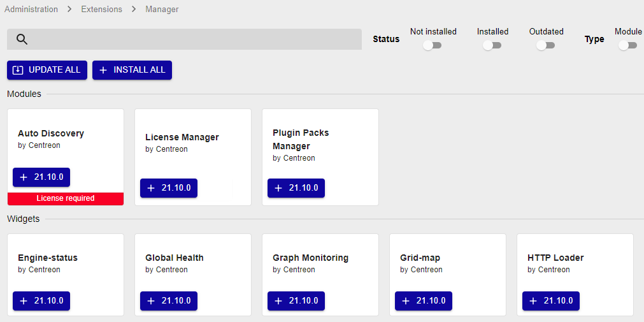The width and height of the screenshot is (644, 322).
Task: Click the plus icon on Auto Discovery
Action: (24, 177)
